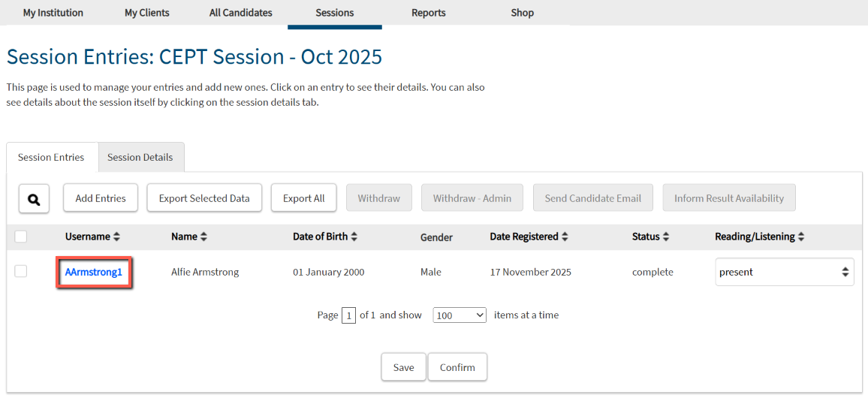
Task: Click the Confirm button
Action: coord(457,367)
